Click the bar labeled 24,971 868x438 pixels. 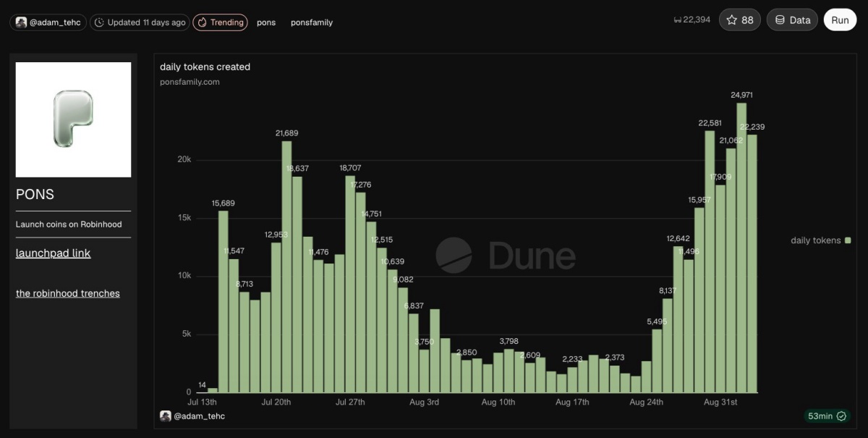tap(741, 248)
